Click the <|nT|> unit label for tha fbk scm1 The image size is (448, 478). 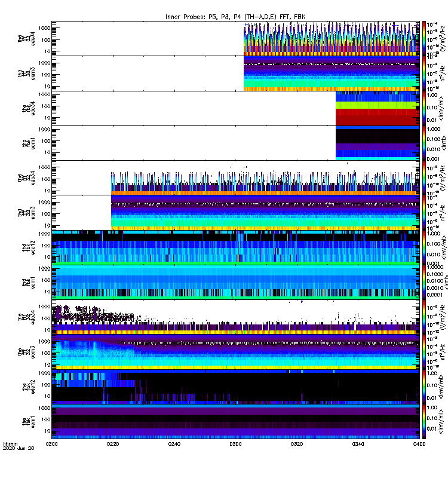(443, 143)
